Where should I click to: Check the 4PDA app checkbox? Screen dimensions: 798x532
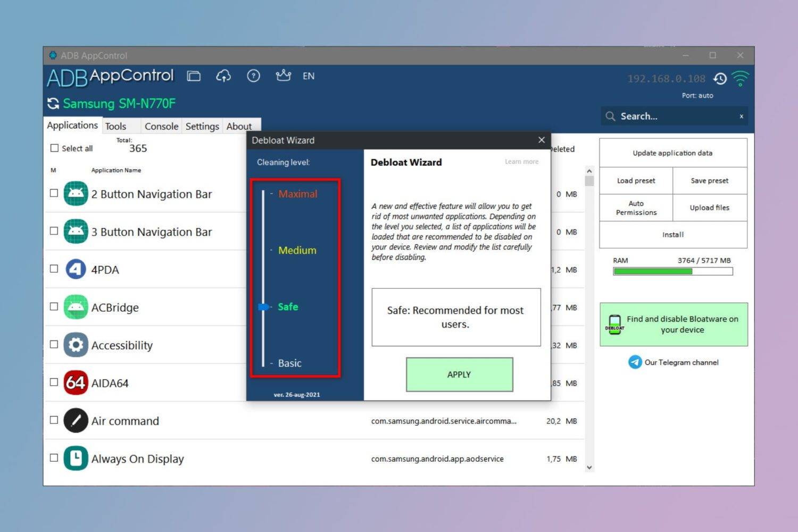(x=54, y=269)
